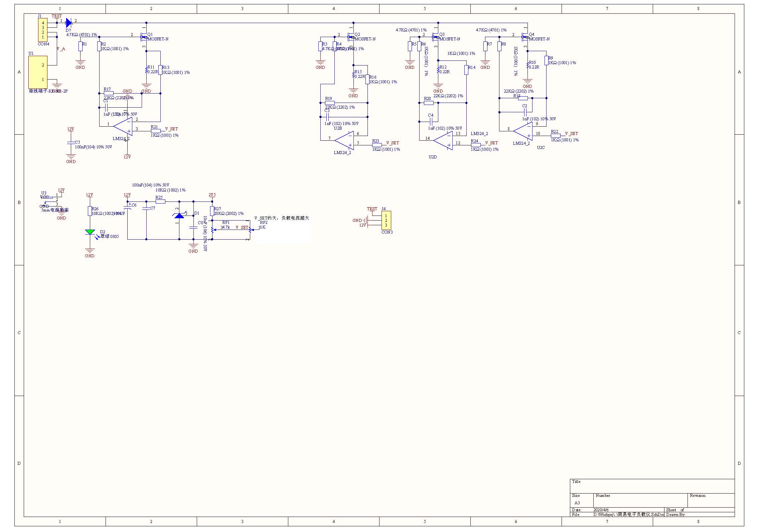The height and width of the screenshot is (532, 760).
Task: Select the R21 resistor next to V_SET
Action: coord(156,131)
